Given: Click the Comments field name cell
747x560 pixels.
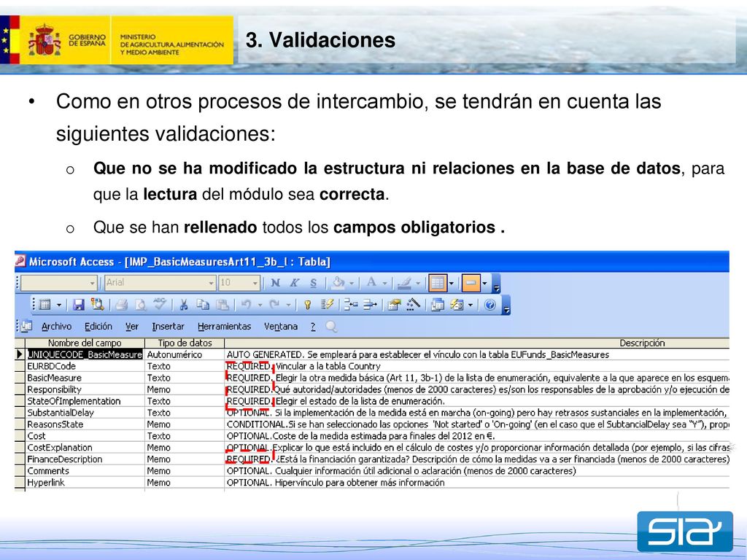Looking at the screenshot, I should [x=85, y=471].
